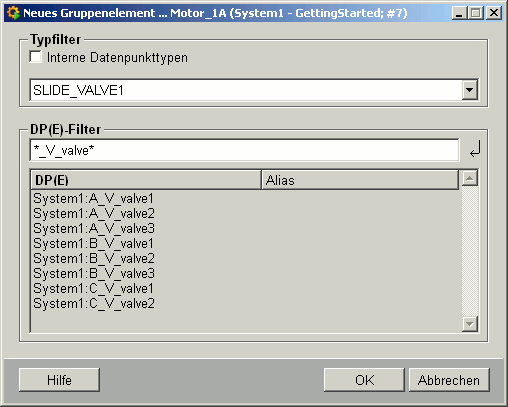Pick System1:B_V_valve3 row
The width and height of the screenshot is (508, 407).
point(94,273)
